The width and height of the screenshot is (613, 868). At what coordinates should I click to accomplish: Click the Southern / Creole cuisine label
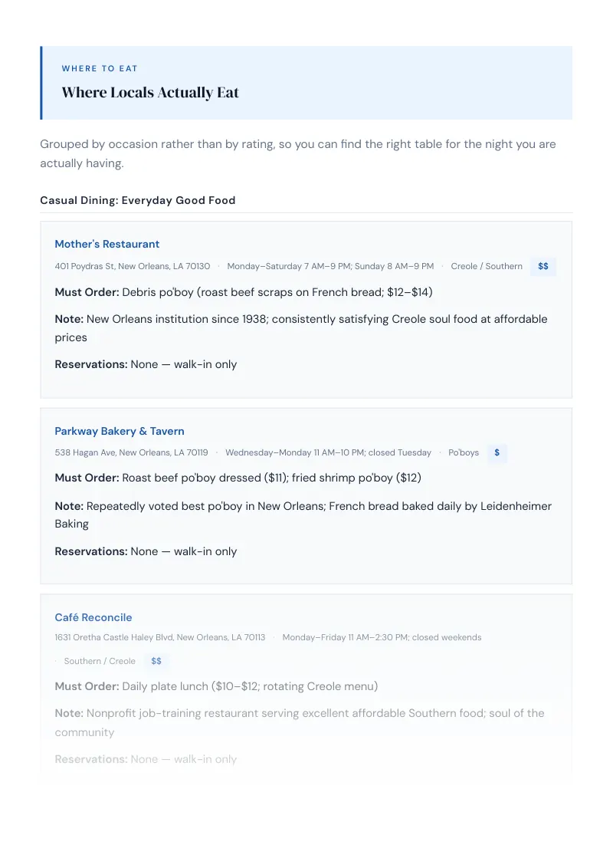click(100, 662)
